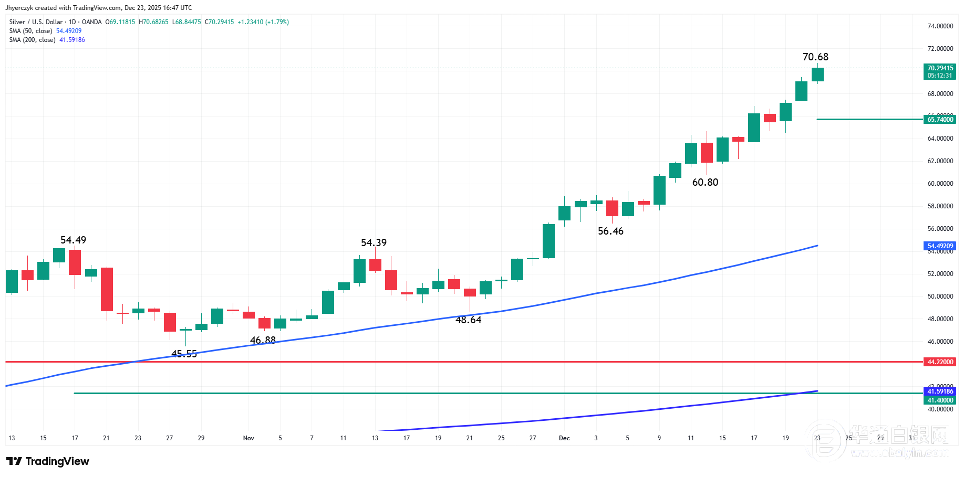Click the 60.80 low label
Viewport: 964px width, 478px height.
pos(705,182)
